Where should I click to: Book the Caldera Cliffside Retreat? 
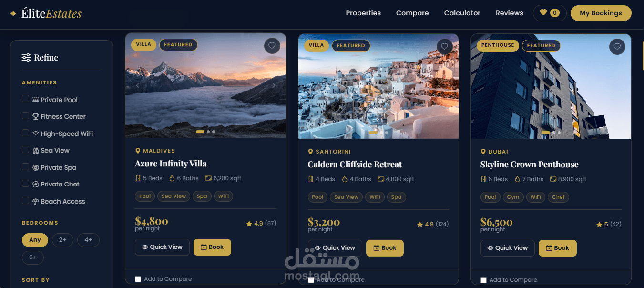(385, 248)
